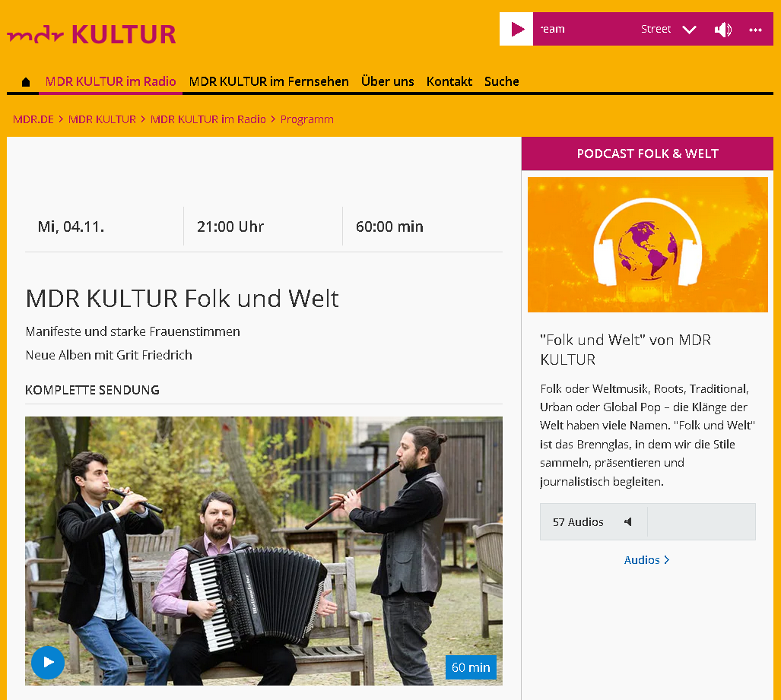Follow the Programm breadcrumb link
This screenshot has height=700, width=781.
point(306,119)
